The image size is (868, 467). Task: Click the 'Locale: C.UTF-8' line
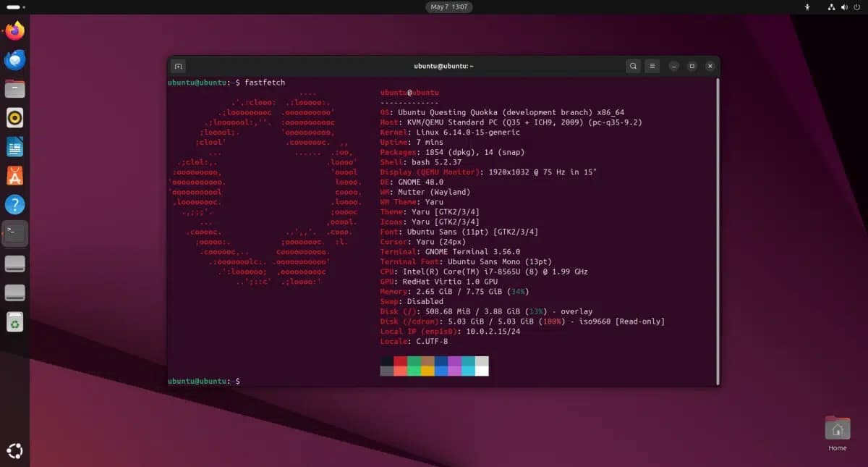tap(414, 342)
